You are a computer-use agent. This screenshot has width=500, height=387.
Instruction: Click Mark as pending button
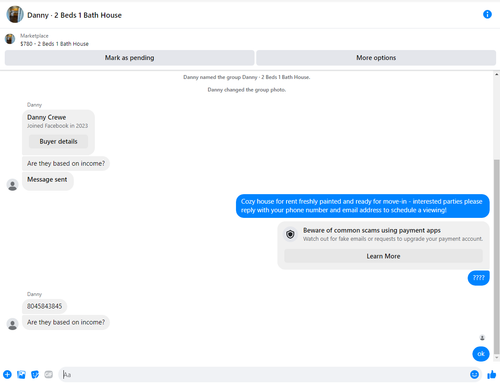(129, 58)
